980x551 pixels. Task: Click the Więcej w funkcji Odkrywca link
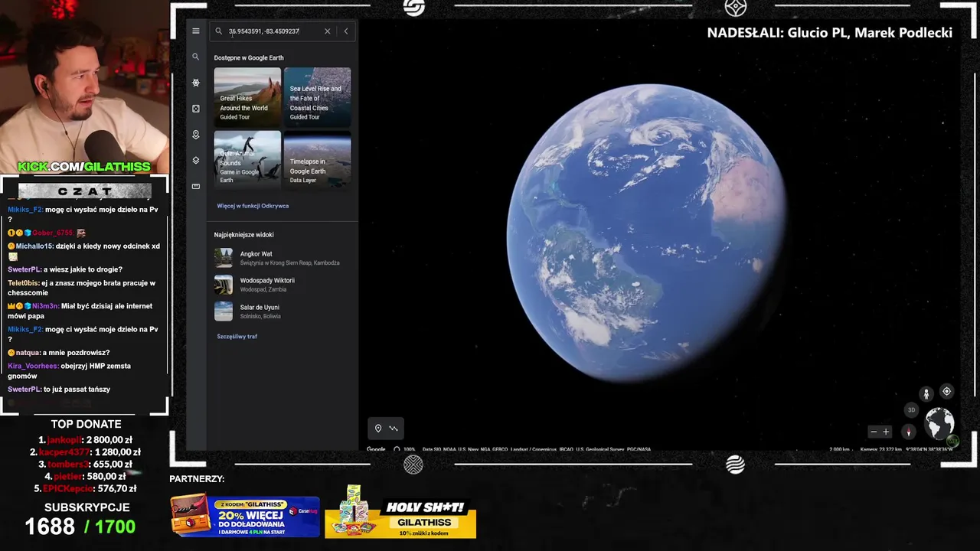pos(253,206)
